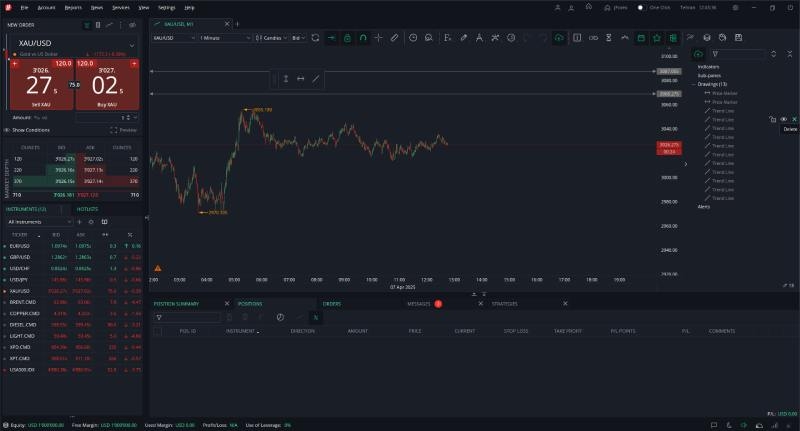Click the green star favorites icon

[657, 38]
